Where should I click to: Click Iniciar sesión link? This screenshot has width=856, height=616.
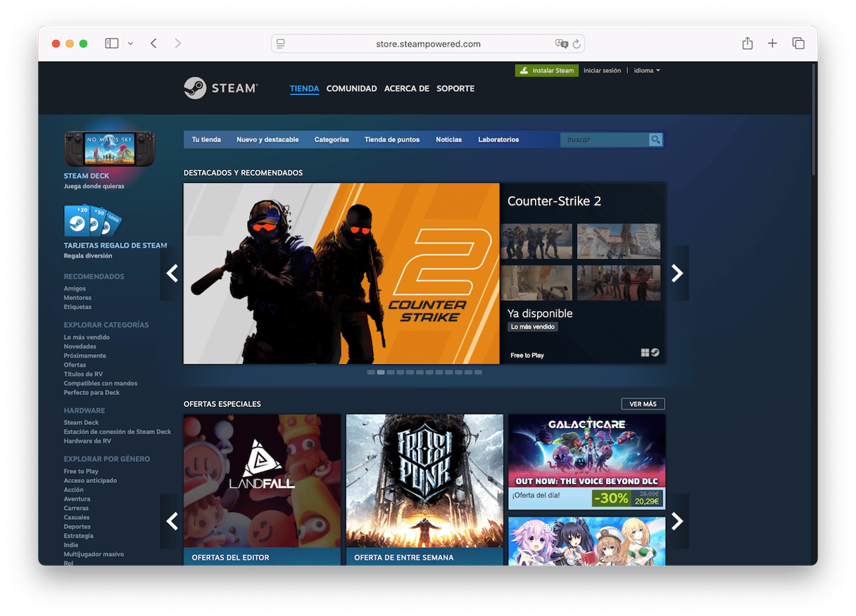(x=603, y=70)
